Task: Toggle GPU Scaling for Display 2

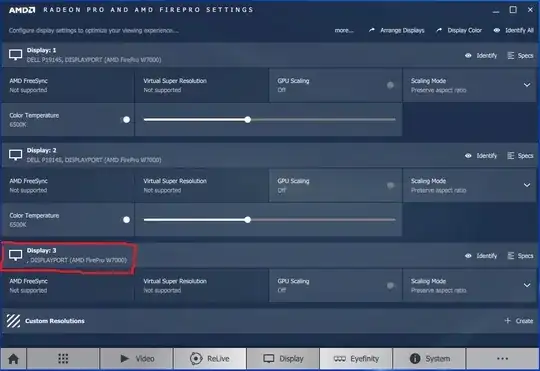Action: pos(390,185)
